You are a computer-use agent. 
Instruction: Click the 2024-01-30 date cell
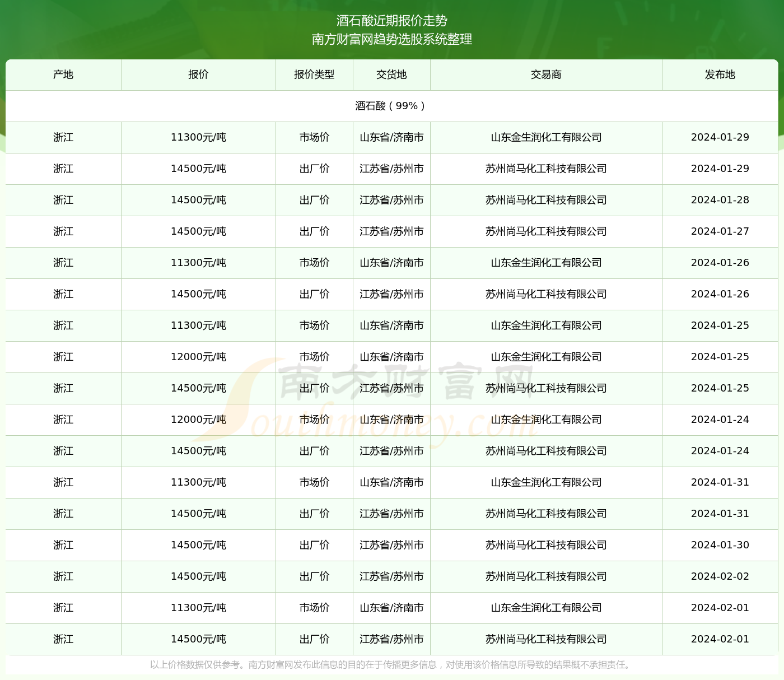pyautogui.click(x=720, y=545)
